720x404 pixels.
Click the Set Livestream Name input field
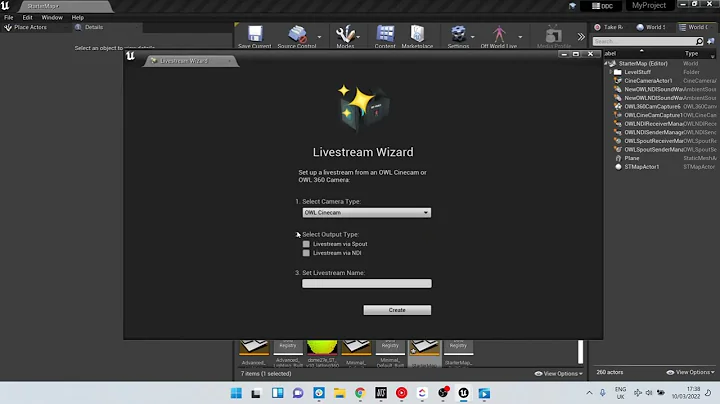[x=366, y=284]
